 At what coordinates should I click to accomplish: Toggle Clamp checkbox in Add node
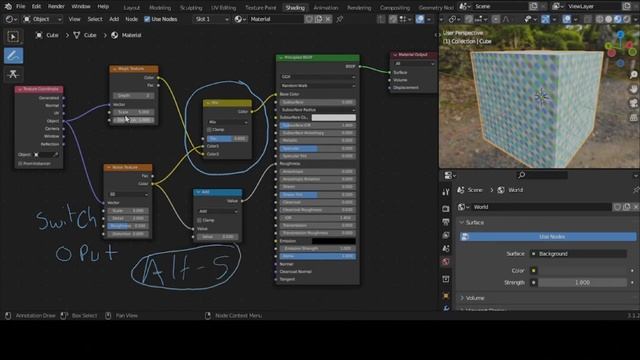tap(199, 220)
